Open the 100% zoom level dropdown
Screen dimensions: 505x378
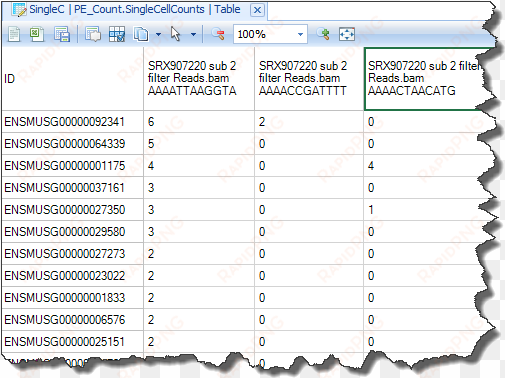click(x=300, y=34)
